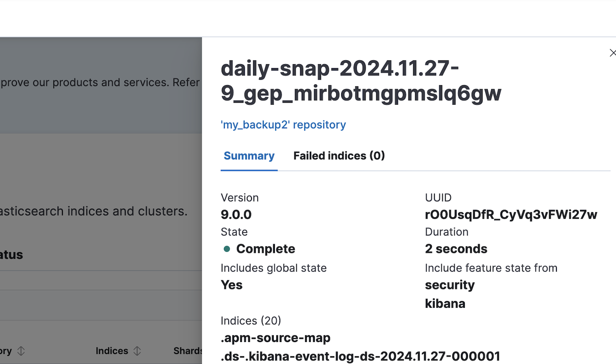Select the UUID value rO0UsqDfR_CyVq3vFWi27w
Screen dimensions: 616x364
[x=511, y=215]
